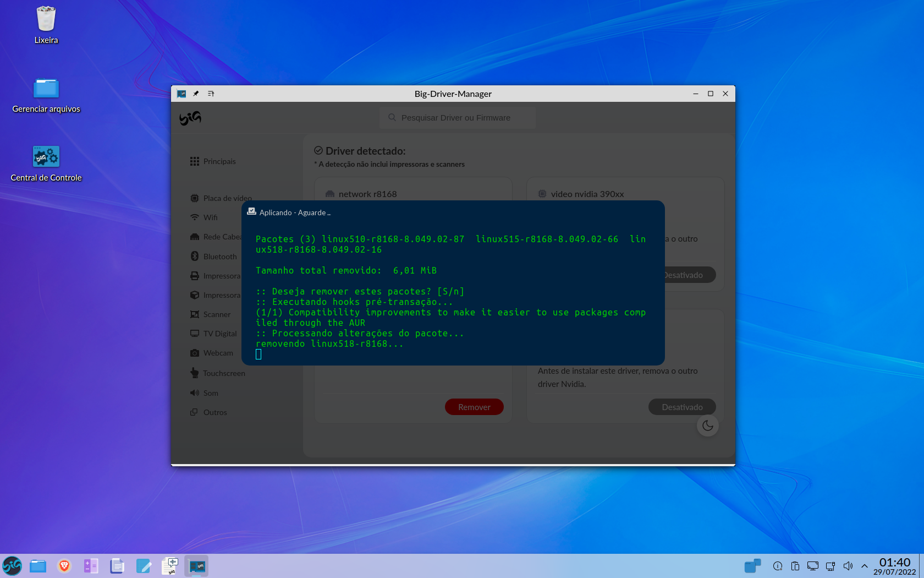924x578 pixels.
Task: Open the file manager from the taskbar
Action: (x=38, y=566)
